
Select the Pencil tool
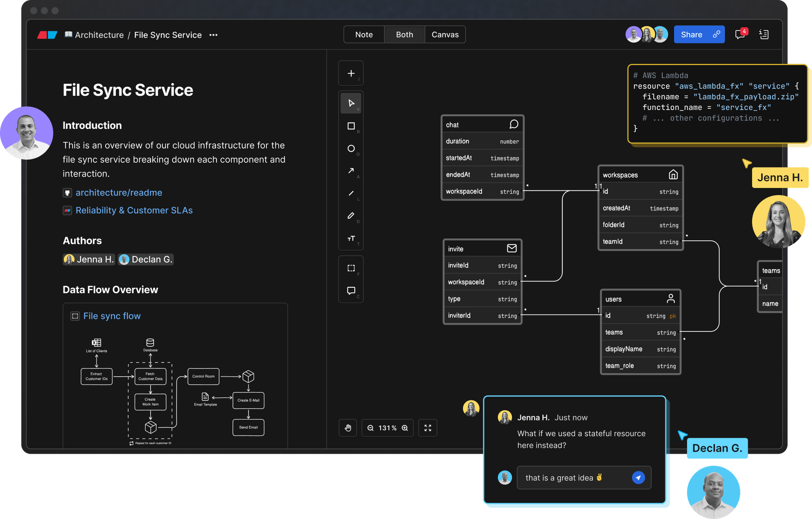click(x=351, y=215)
